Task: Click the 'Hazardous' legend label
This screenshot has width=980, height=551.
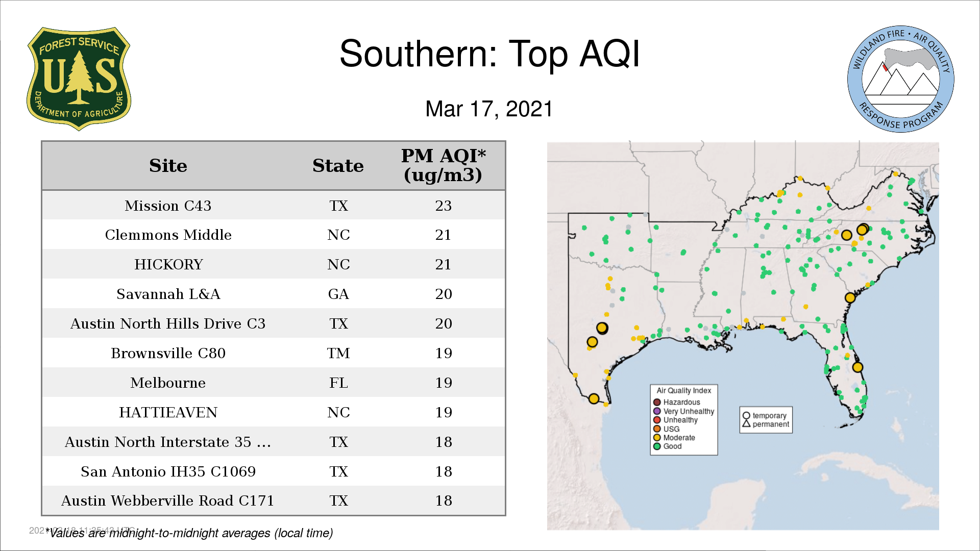Action: [681, 403]
